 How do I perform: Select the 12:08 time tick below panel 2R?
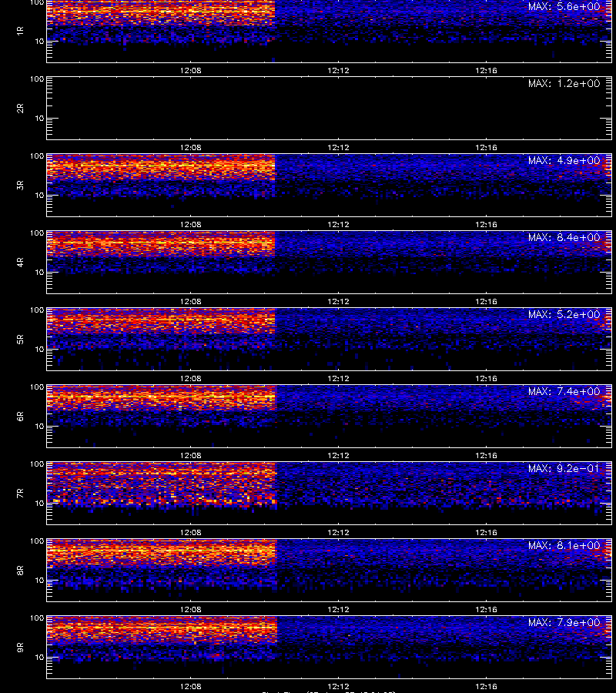click(x=190, y=147)
